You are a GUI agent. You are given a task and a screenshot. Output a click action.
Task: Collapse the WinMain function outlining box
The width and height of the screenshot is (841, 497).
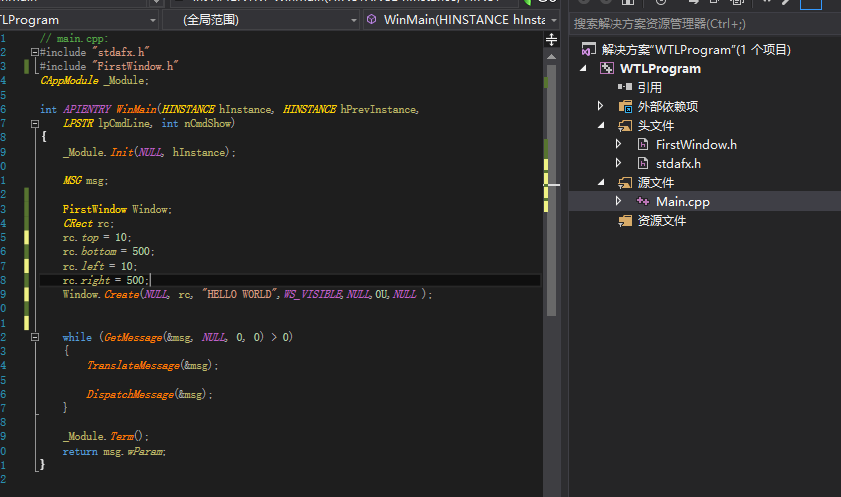click(x=35, y=124)
